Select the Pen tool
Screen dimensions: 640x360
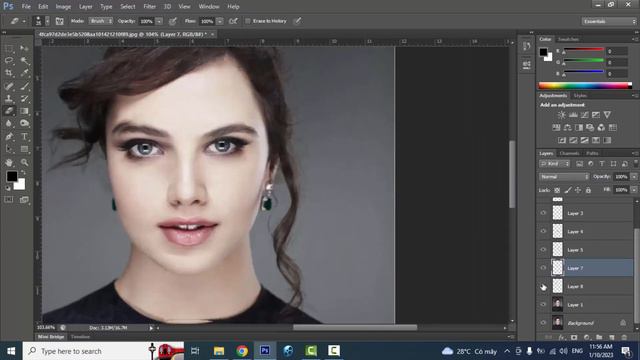coord(9,136)
